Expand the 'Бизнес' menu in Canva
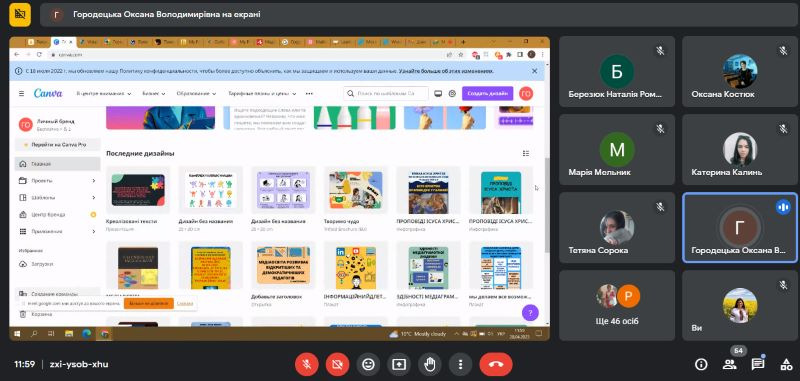 point(154,94)
